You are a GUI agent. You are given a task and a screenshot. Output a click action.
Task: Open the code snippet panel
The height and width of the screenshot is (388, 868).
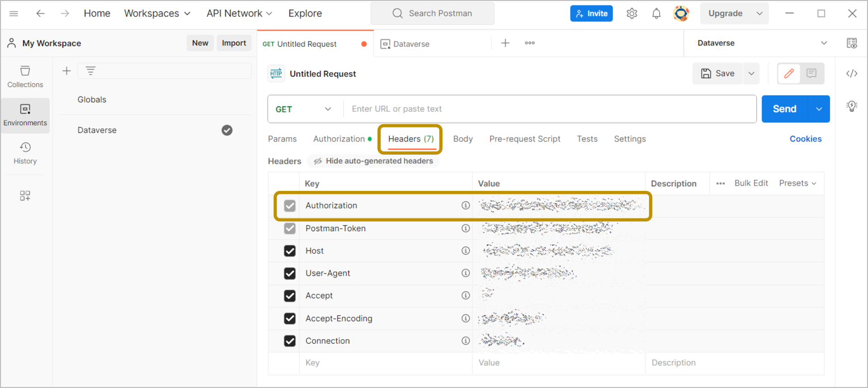[x=852, y=73]
